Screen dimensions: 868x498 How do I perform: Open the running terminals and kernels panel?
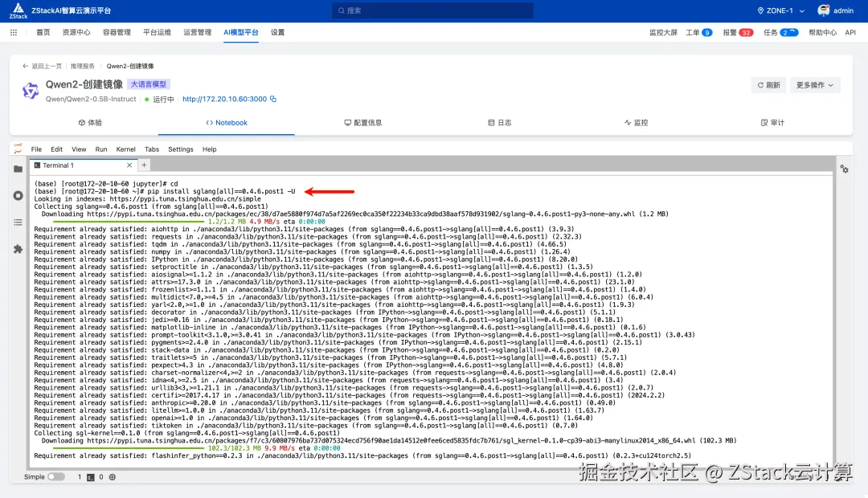tap(18, 195)
